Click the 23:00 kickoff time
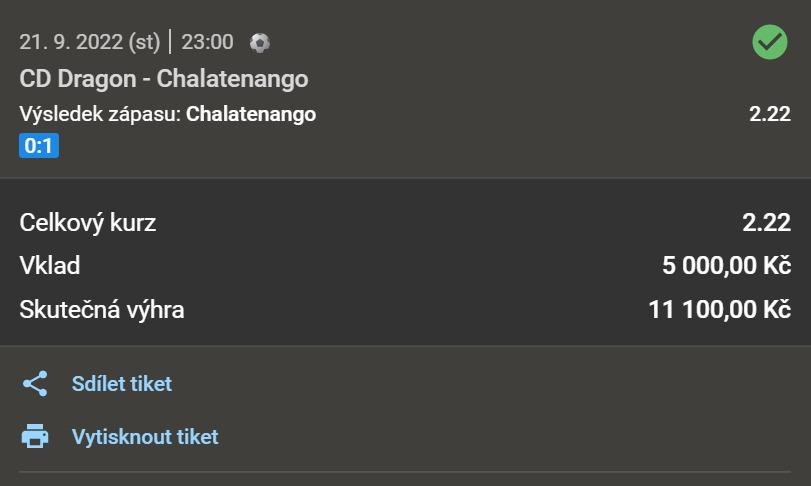Viewport: 811px width, 486px height. [207, 43]
